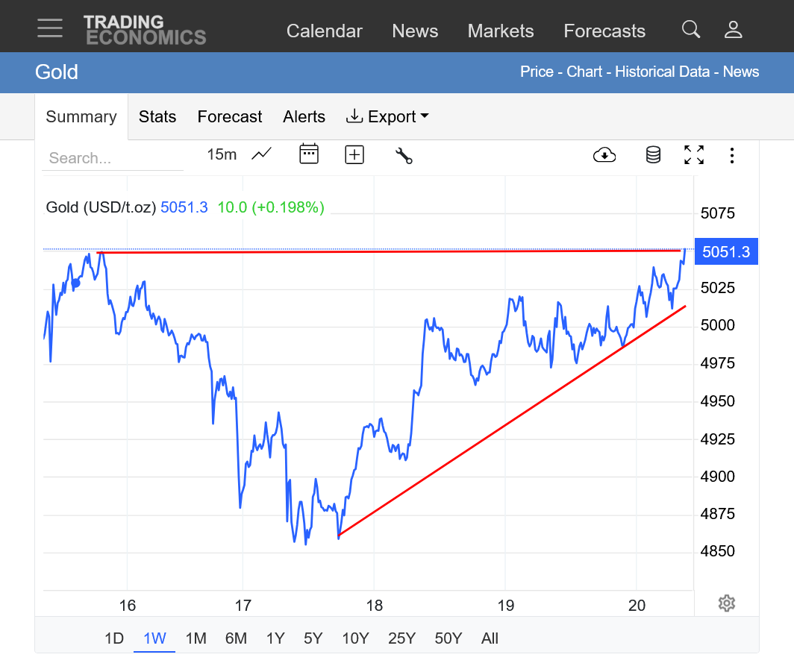Select the 1D time range

click(x=113, y=638)
